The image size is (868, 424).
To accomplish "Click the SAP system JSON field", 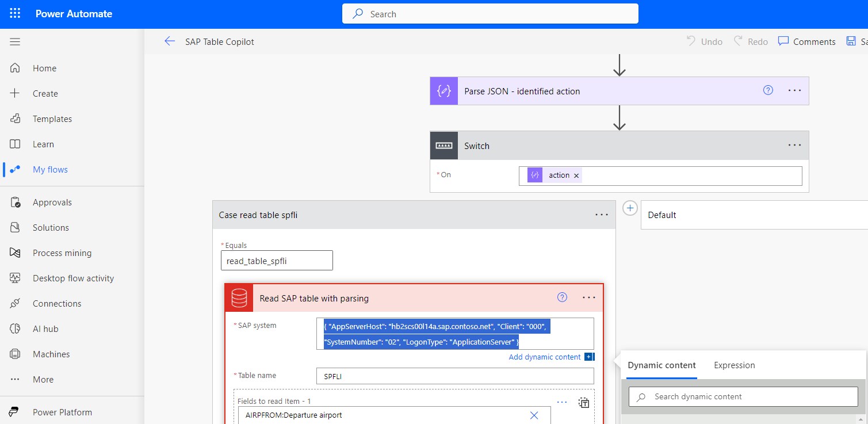I will click(x=455, y=334).
